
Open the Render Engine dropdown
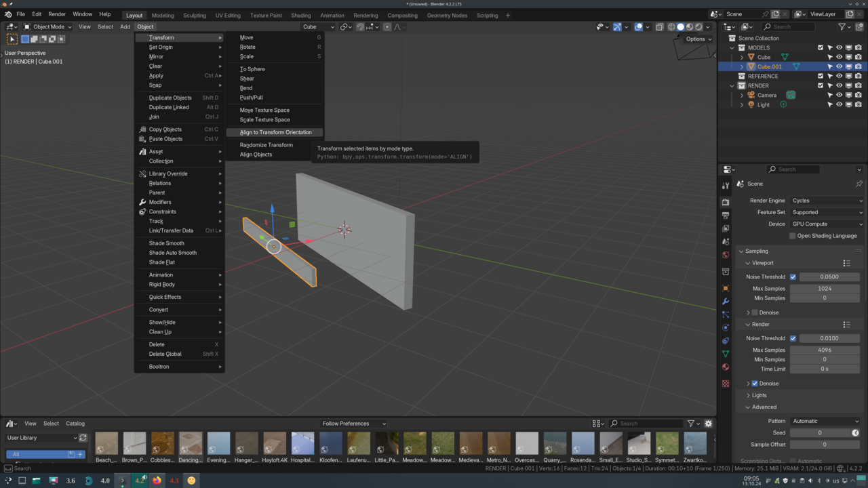(x=827, y=201)
